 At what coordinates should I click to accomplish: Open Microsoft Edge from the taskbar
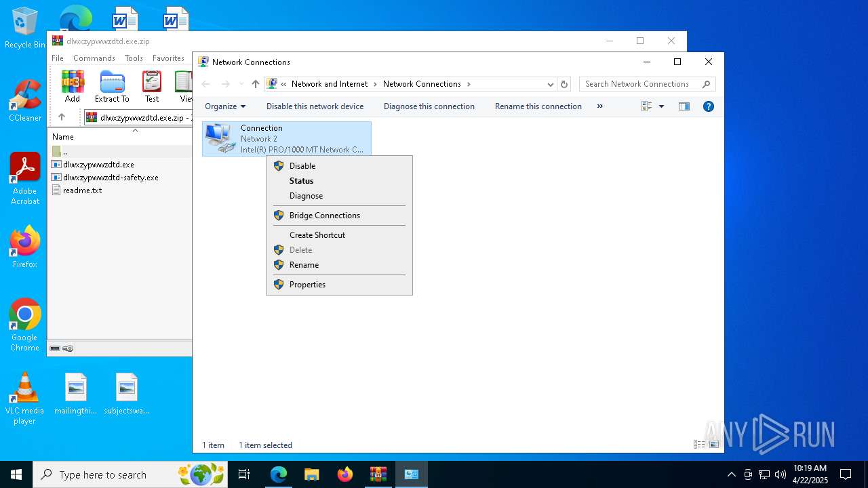pos(279,474)
